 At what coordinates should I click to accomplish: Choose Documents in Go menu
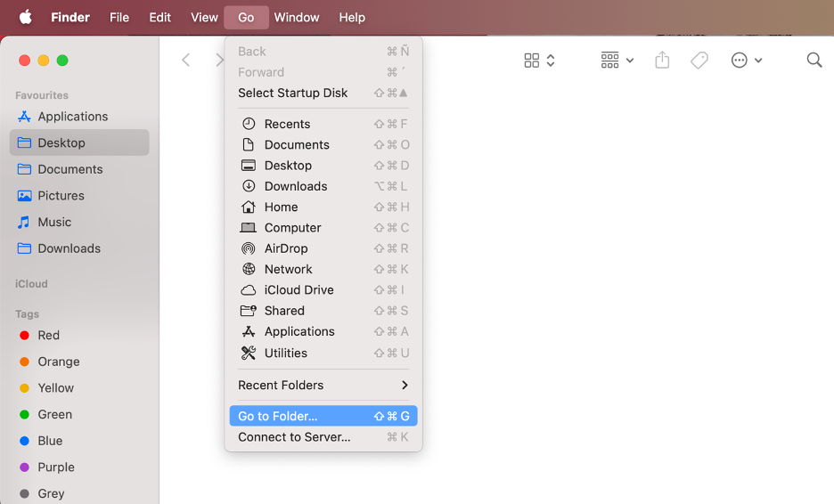pyautogui.click(x=323, y=144)
